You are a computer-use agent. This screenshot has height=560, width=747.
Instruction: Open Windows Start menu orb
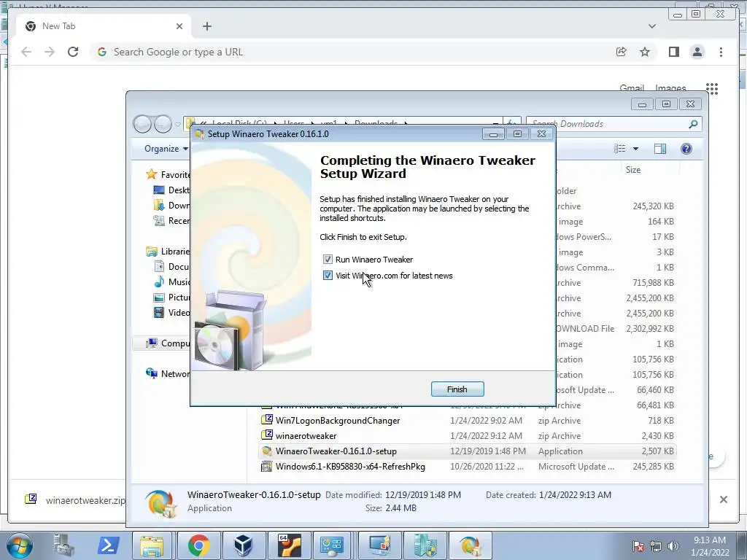[x=20, y=545]
